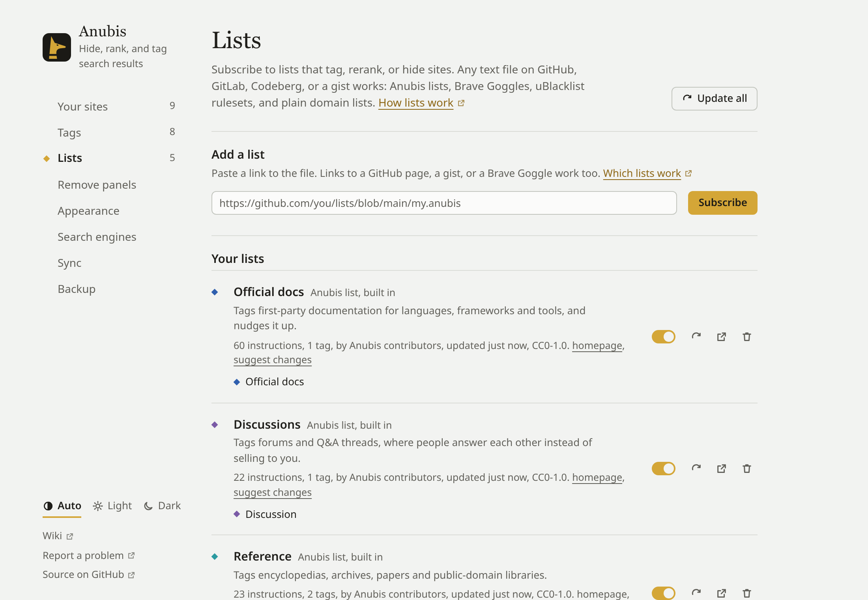Refresh the Official docs list
Screen dimensions: 868x600
696,337
